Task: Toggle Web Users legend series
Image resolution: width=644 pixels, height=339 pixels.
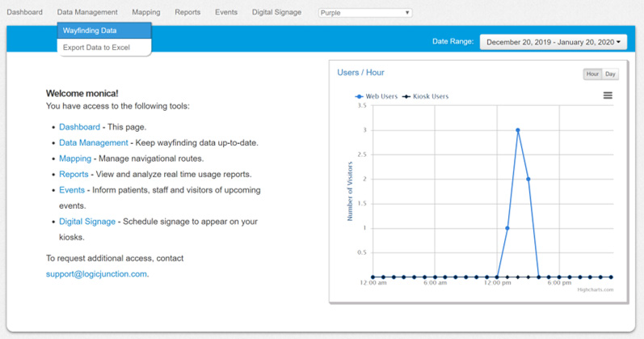Action: (x=377, y=96)
